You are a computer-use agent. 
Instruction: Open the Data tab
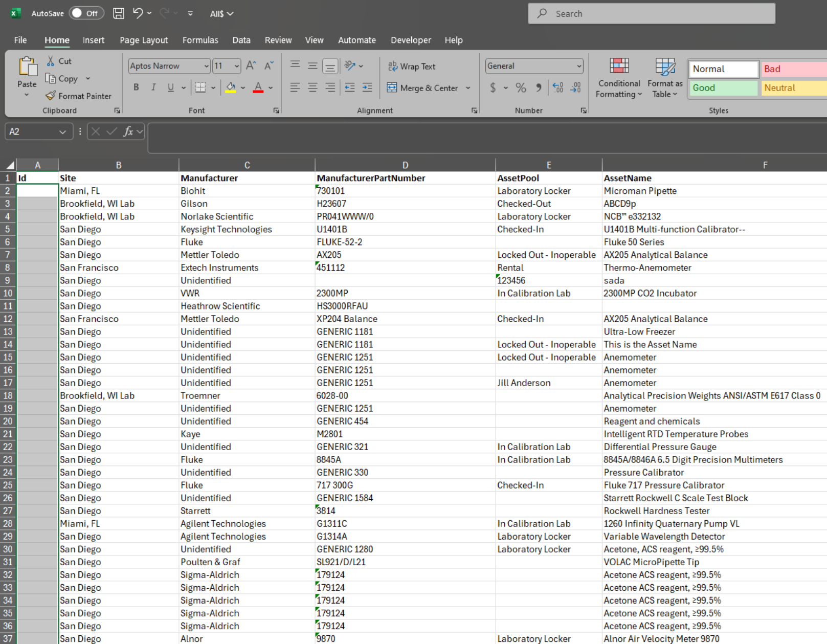(241, 40)
